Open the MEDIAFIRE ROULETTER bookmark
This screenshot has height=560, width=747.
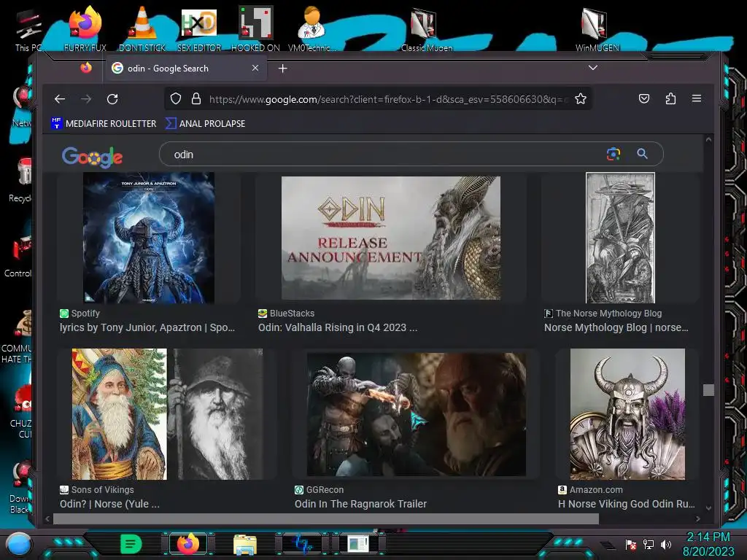pyautogui.click(x=104, y=123)
